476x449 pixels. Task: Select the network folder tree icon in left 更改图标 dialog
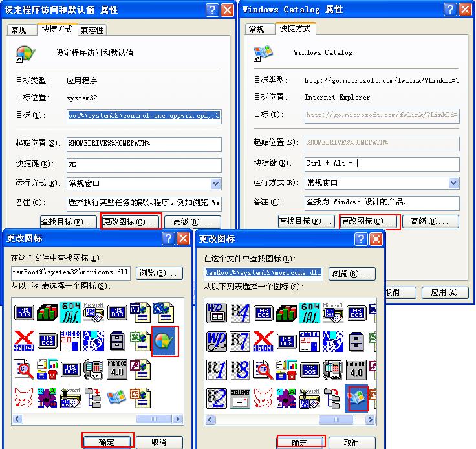pos(93,398)
